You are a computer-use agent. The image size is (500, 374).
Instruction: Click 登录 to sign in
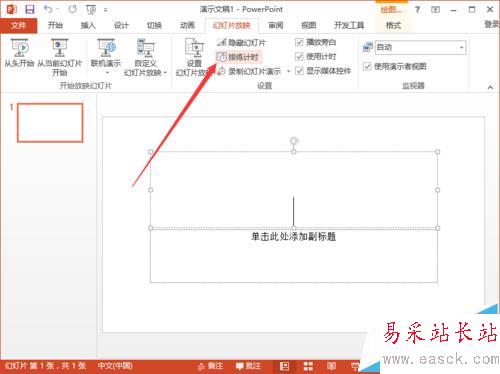pos(492,24)
